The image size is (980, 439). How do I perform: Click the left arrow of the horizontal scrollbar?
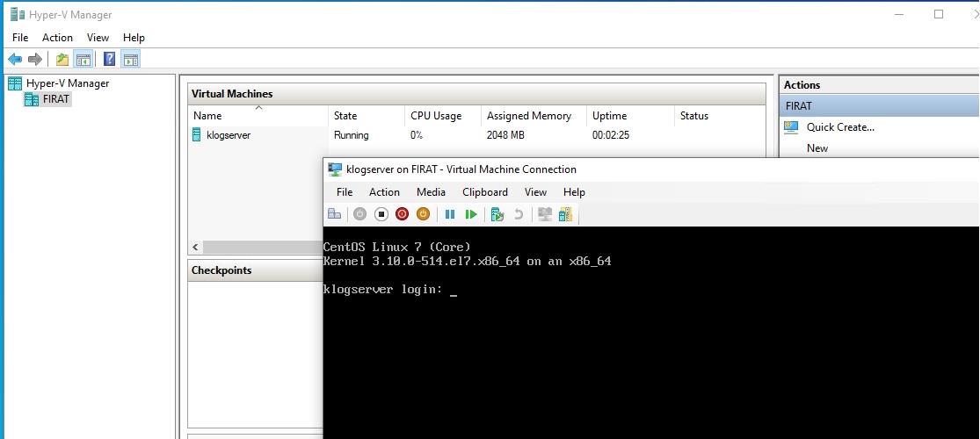pyautogui.click(x=195, y=248)
